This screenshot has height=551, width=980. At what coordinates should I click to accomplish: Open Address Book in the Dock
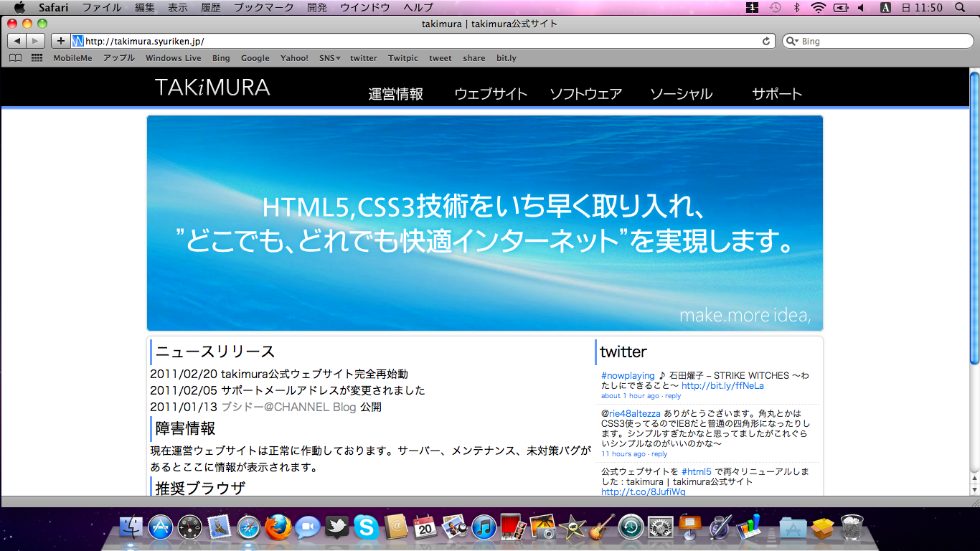tap(395, 528)
